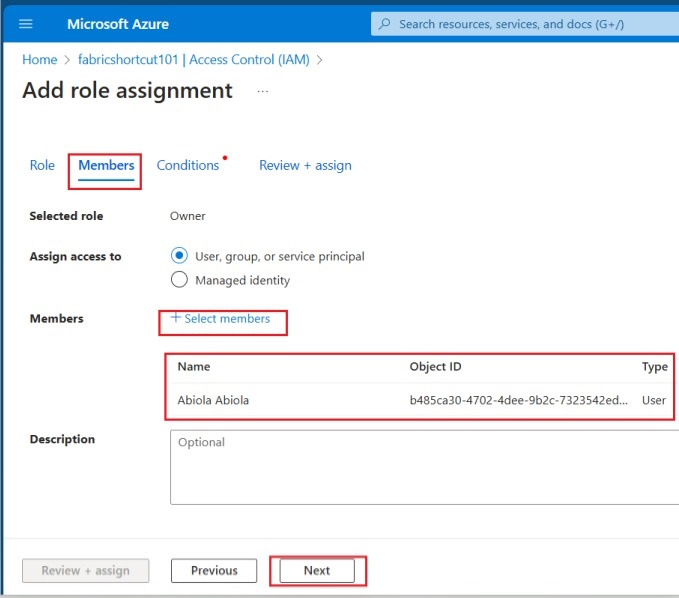Open the hamburger portal menu
The height and width of the screenshot is (598, 679).
click(26, 24)
